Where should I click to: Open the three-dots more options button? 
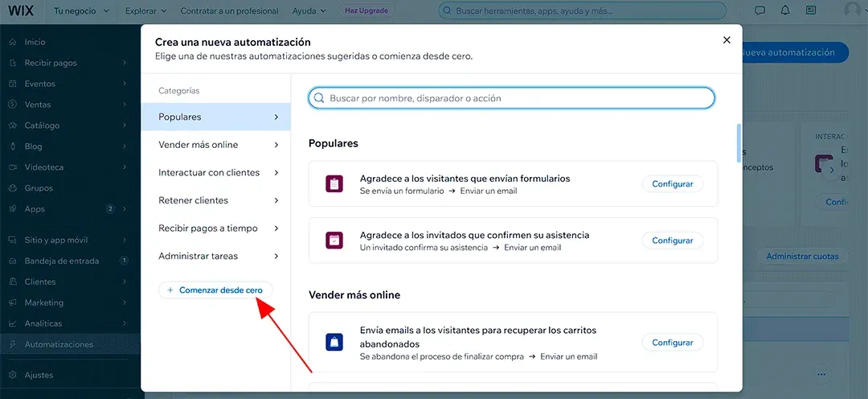822,374
